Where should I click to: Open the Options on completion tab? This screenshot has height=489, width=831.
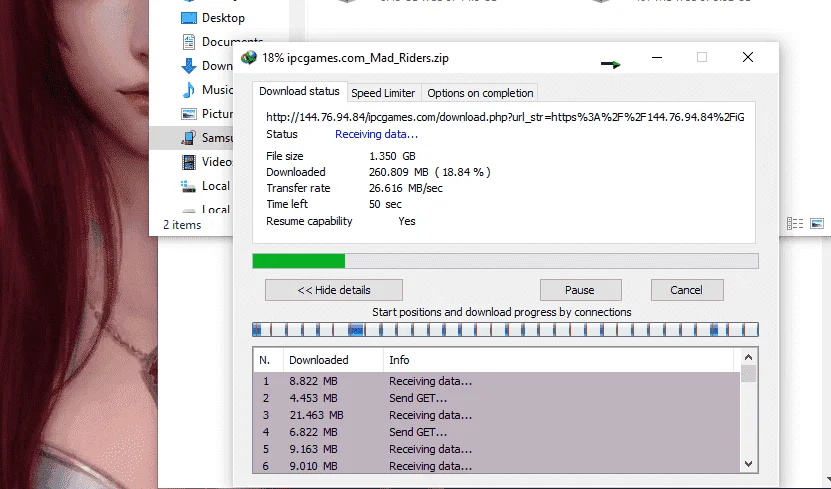tap(480, 93)
